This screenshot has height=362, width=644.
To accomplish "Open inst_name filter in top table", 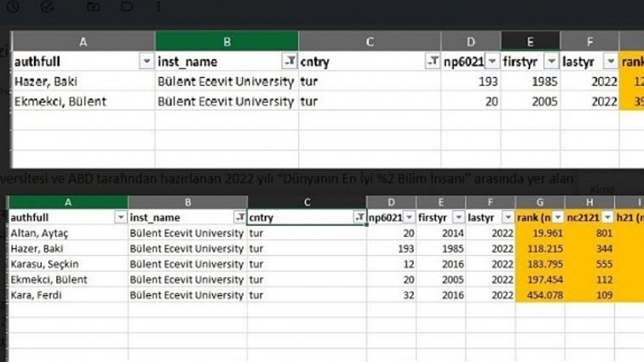I will click(x=290, y=61).
